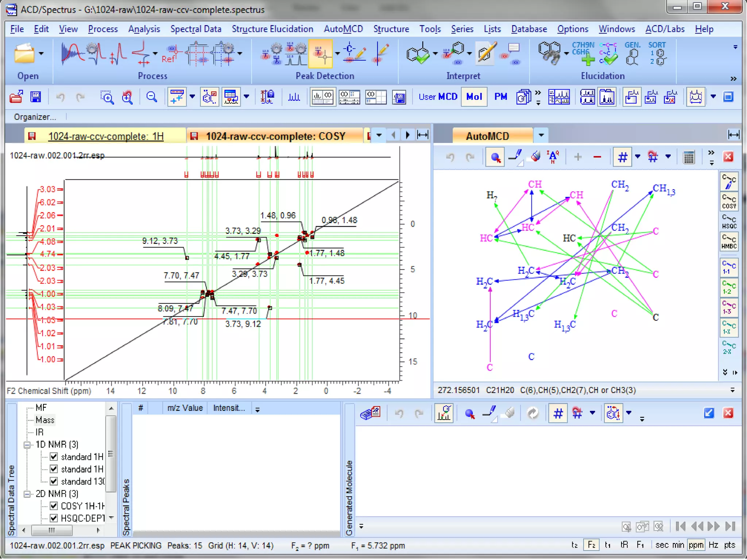Open the AutoMCD menu
This screenshot has width=747, height=560.
tap(343, 29)
